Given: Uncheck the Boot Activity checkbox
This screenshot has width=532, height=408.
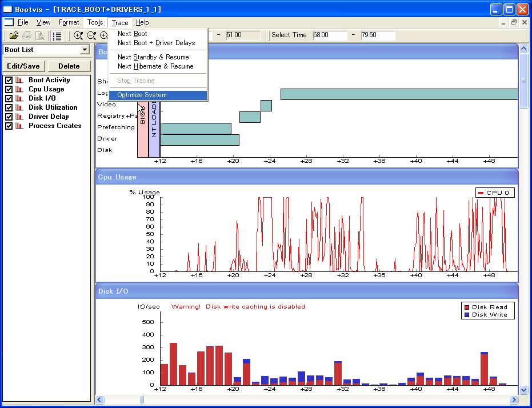Looking at the screenshot, I should click(x=9, y=81).
